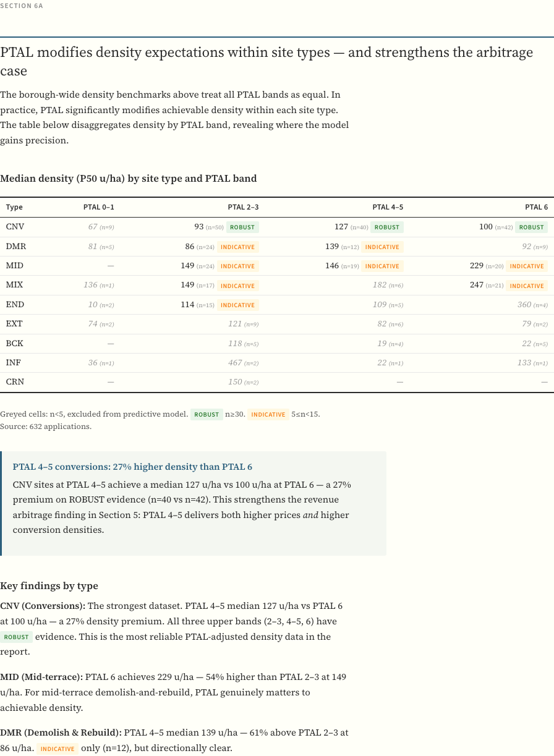This screenshot has width=554, height=756.
Task: Click the SECTION 6A label
Action: point(22,6)
